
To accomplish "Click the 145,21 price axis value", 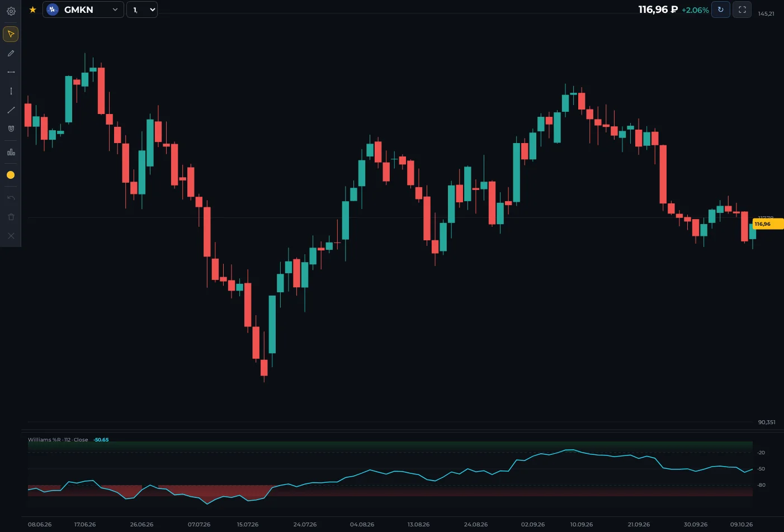I will (766, 14).
